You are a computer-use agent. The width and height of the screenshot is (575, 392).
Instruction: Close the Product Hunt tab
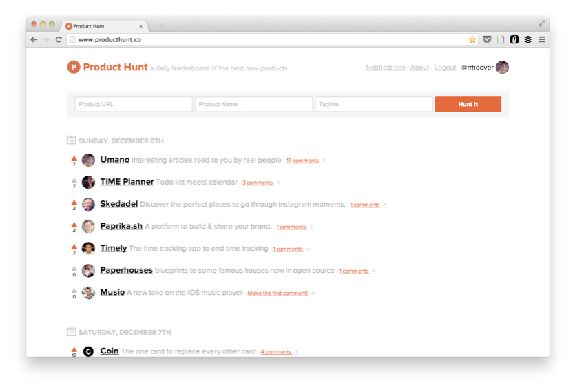coord(140,26)
